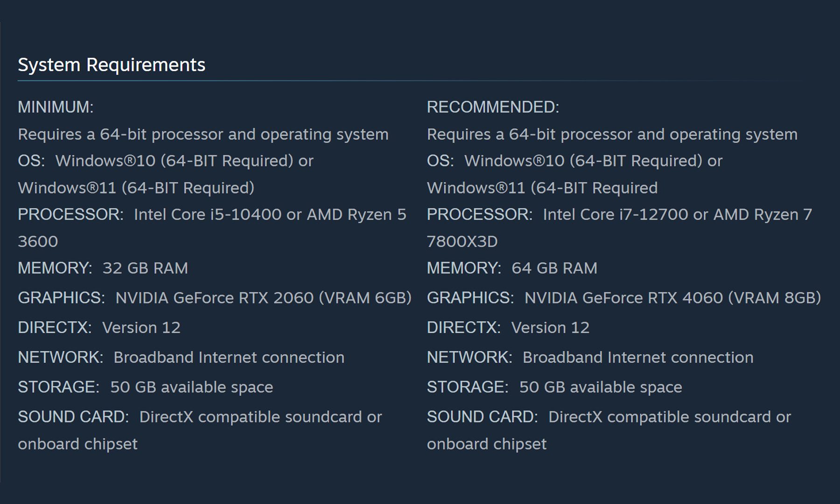Click the recommended MEMORY: label
840x504 pixels.
464,268
